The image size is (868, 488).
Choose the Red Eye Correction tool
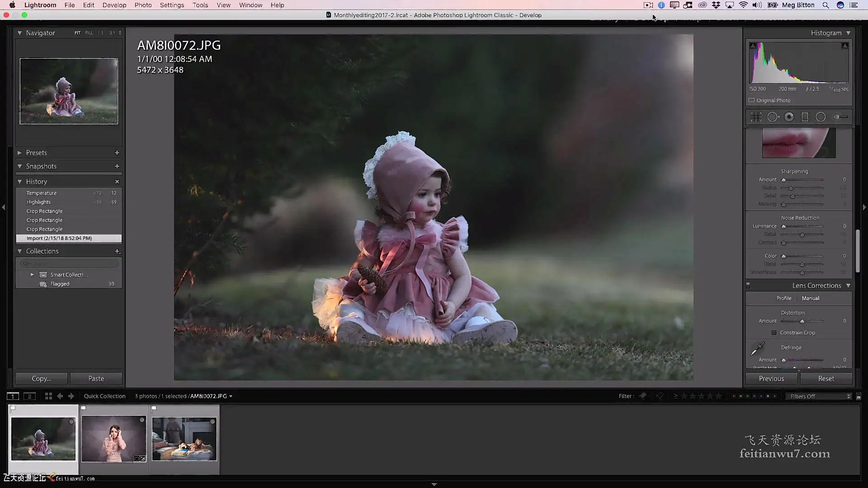(x=789, y=117)
